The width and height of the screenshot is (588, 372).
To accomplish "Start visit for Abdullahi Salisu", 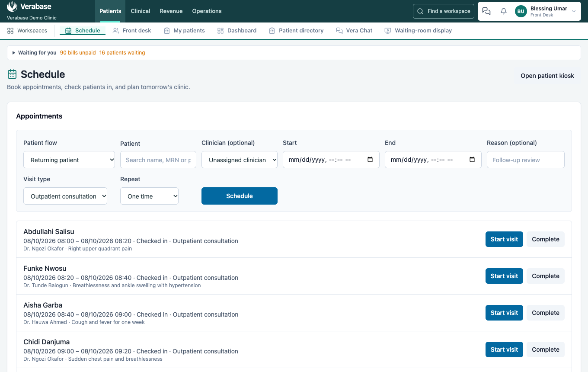I will pos(504,239).
